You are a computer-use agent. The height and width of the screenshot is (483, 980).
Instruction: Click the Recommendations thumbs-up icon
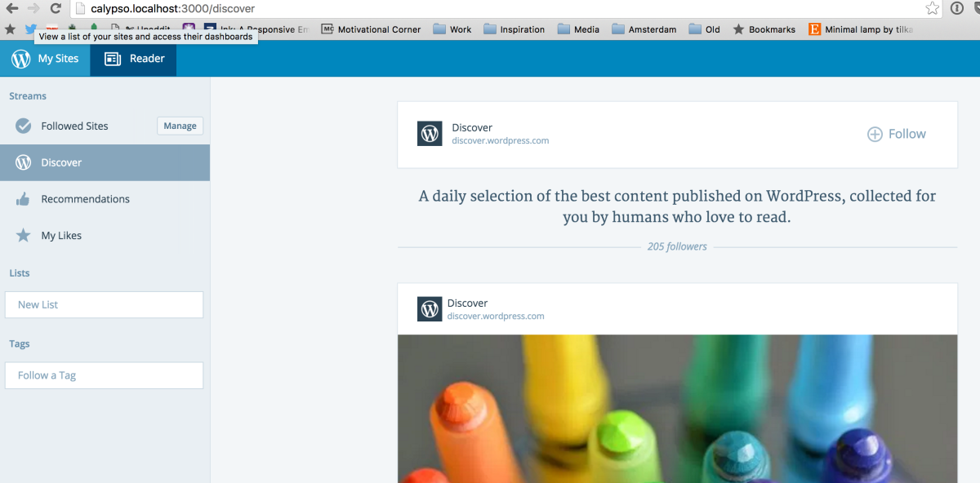[x=24, y=199]
